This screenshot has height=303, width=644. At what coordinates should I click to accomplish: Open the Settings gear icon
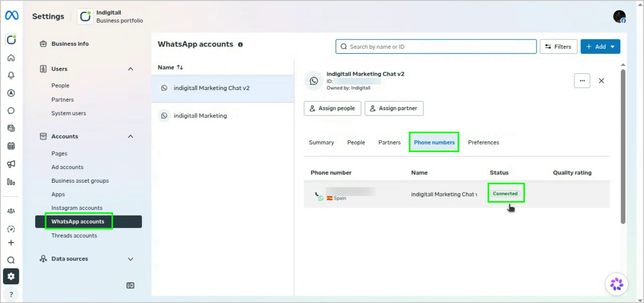(x=11, y=277)
